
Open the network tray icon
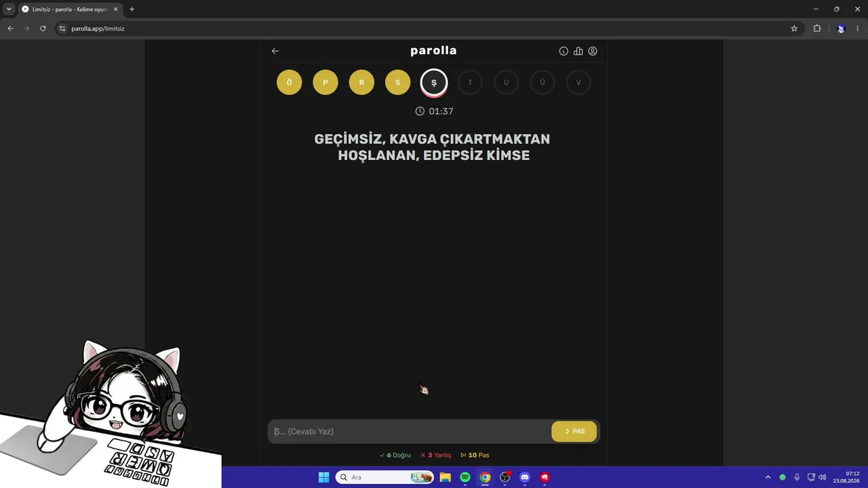(811, 477)
